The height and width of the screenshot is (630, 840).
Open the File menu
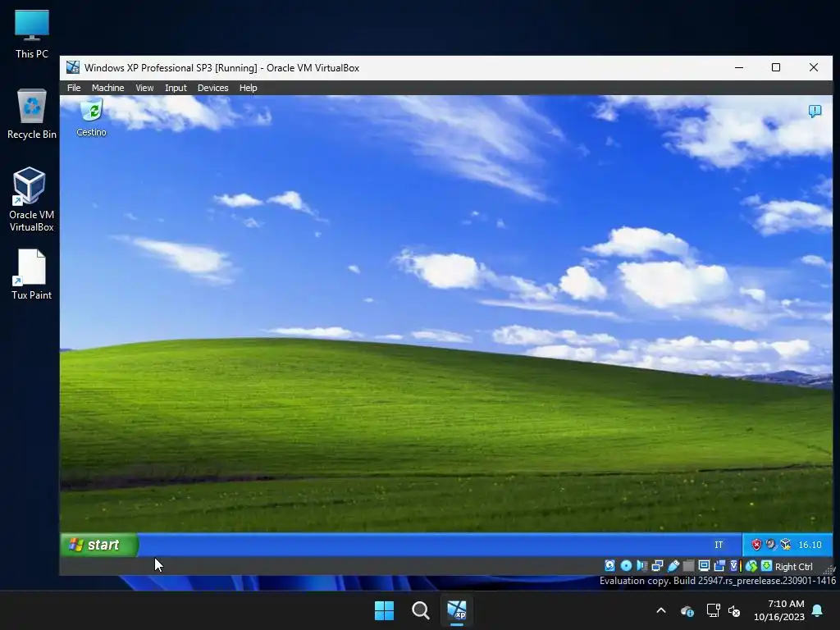(x=74, y=88)
